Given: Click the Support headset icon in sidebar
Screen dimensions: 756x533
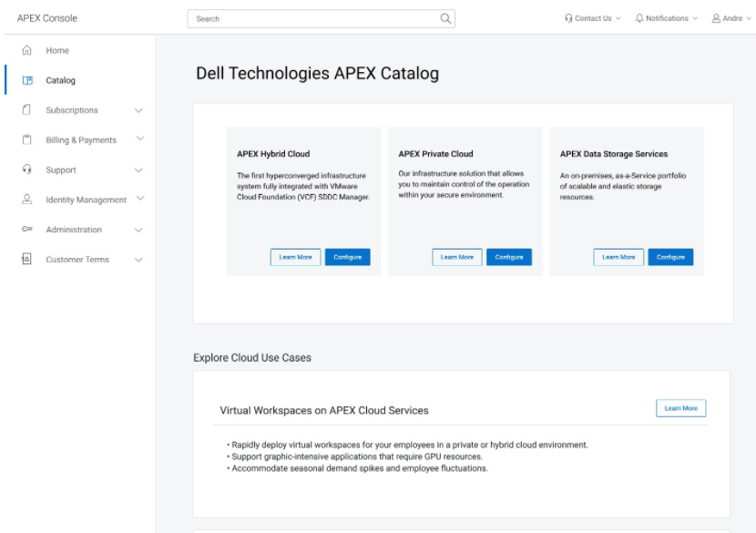Looking at the screenshot, I should [27, 169].
